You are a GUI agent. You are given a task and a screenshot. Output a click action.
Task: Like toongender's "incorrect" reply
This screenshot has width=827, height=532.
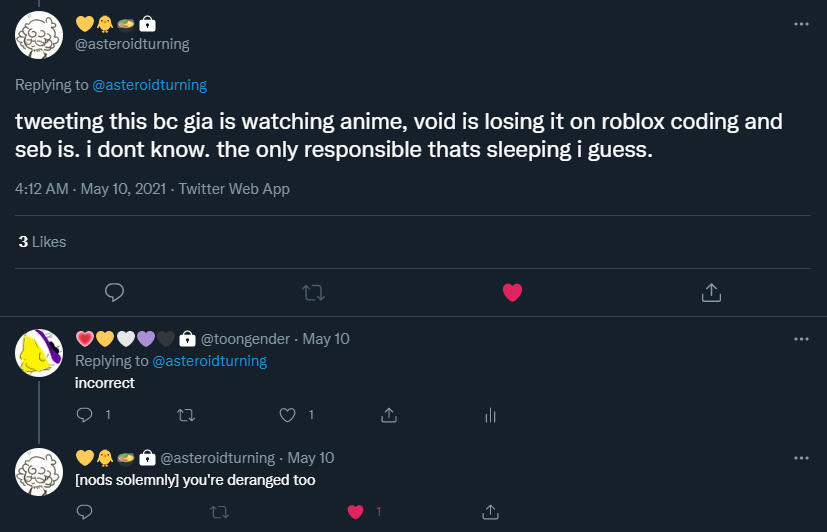tap(288, 414)
